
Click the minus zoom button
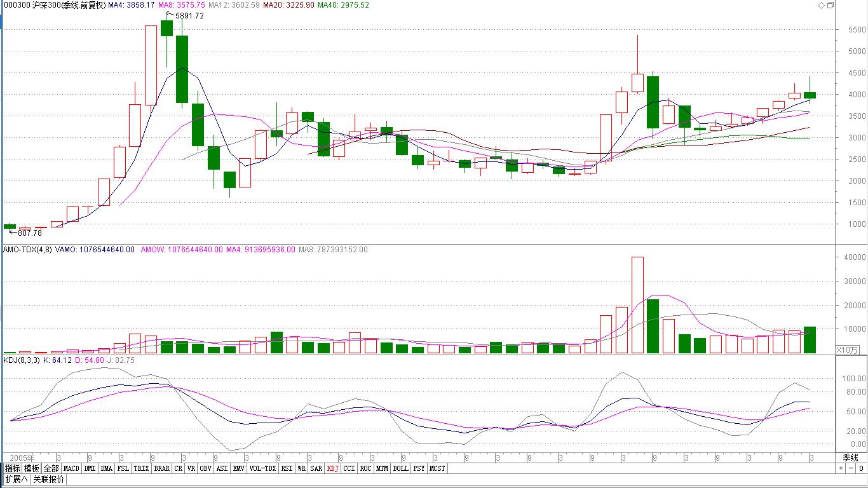coord(850,468)
